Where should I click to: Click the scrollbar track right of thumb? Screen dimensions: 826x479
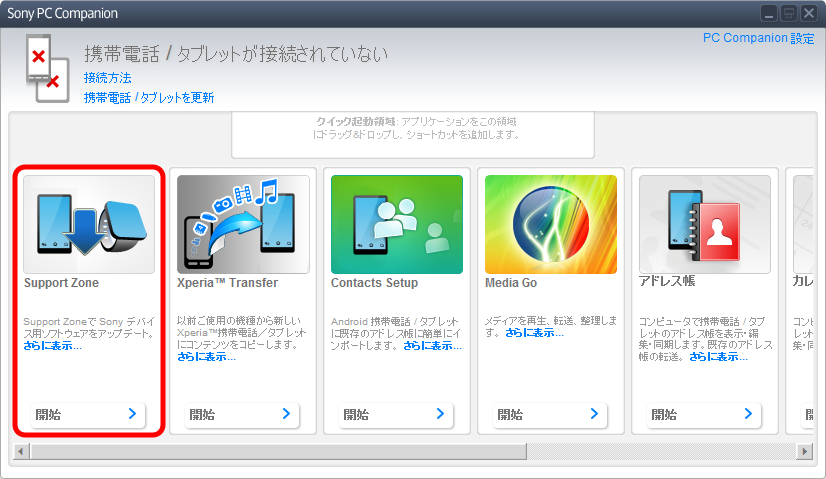pos(661,452)
